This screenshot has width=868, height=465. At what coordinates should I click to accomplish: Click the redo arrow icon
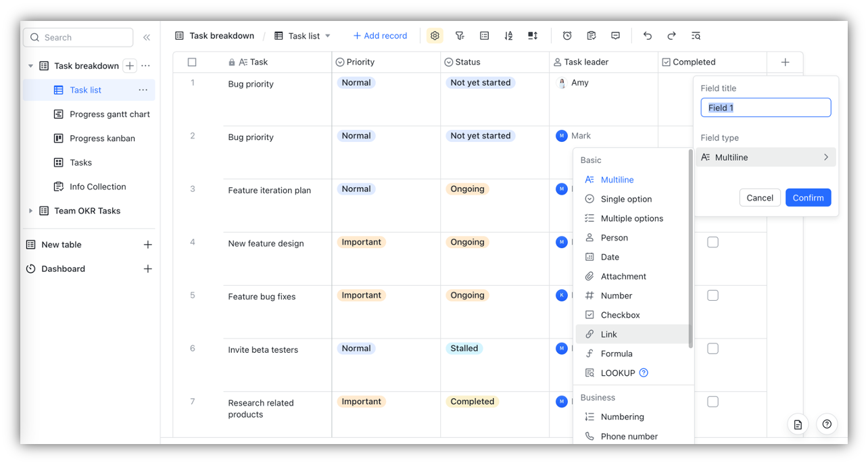coord(671,35)
